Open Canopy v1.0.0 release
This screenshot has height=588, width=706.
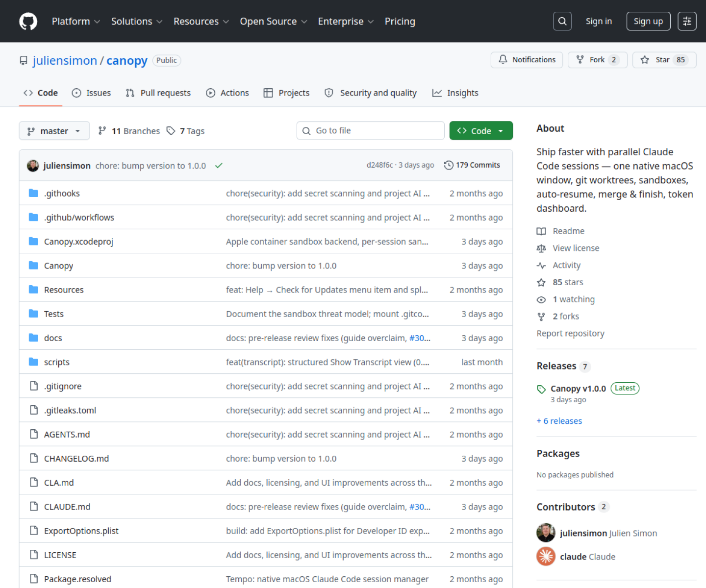578,389
